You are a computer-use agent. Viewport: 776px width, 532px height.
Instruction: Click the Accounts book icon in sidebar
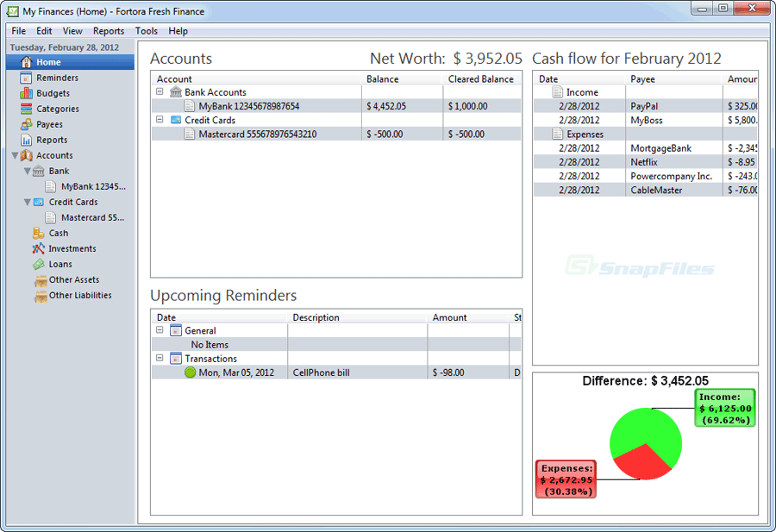26,155
